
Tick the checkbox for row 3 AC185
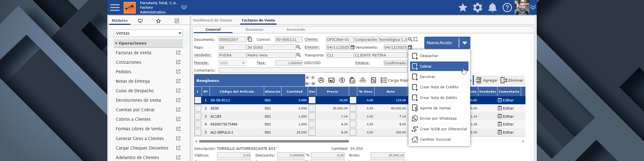point(198,116)
